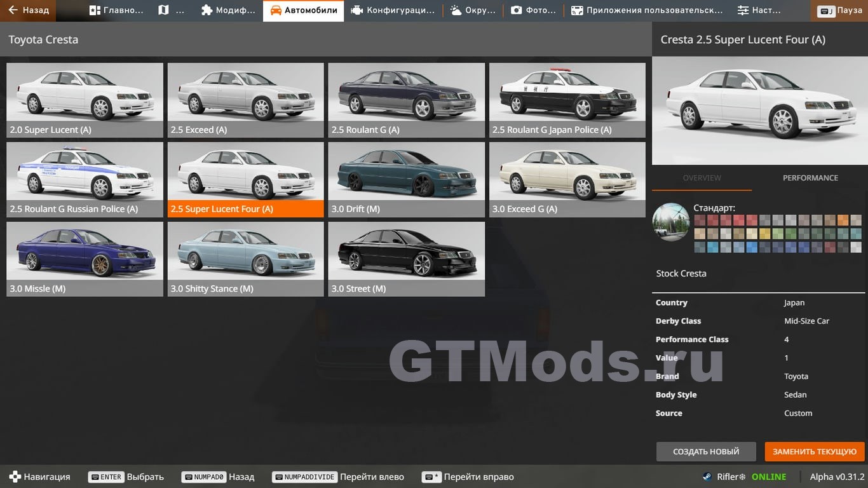Click the NUMPAD0 Назад hint
Viewport: 868px width, 488px height.
pyautogui.click(x=218, y=477)
